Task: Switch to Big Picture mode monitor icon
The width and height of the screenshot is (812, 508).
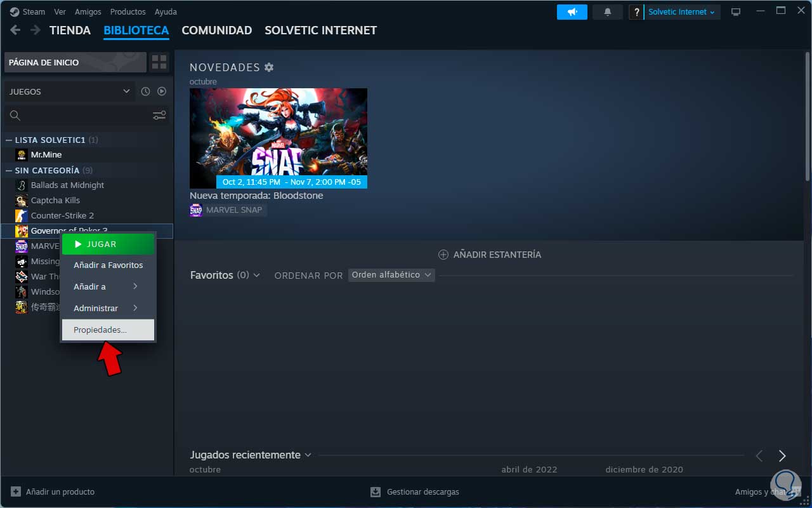Action: 736,12
